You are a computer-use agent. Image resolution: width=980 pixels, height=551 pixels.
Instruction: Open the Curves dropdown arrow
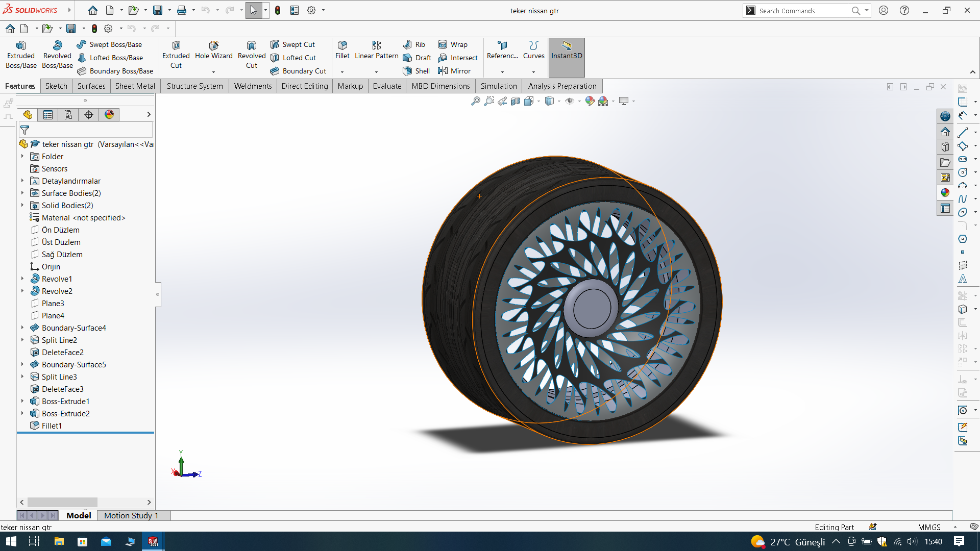click(533, 72)
